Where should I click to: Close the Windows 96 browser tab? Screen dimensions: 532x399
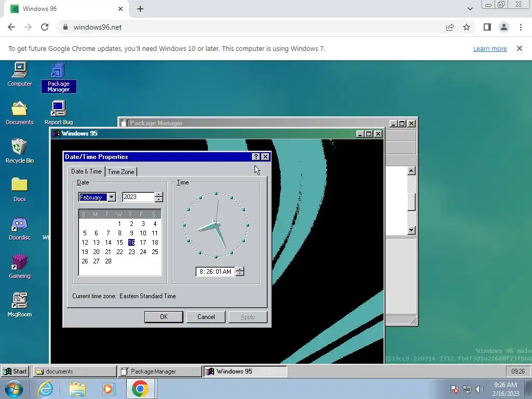pos(121,9)
